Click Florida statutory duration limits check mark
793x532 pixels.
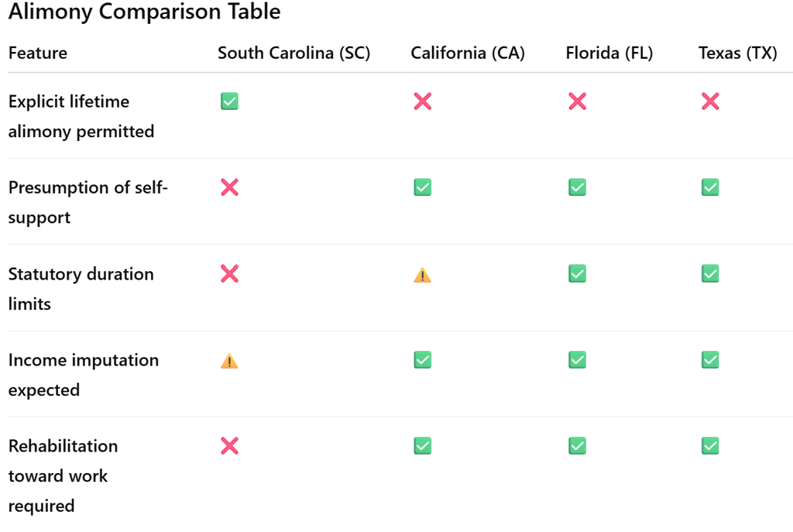point(577,273)
